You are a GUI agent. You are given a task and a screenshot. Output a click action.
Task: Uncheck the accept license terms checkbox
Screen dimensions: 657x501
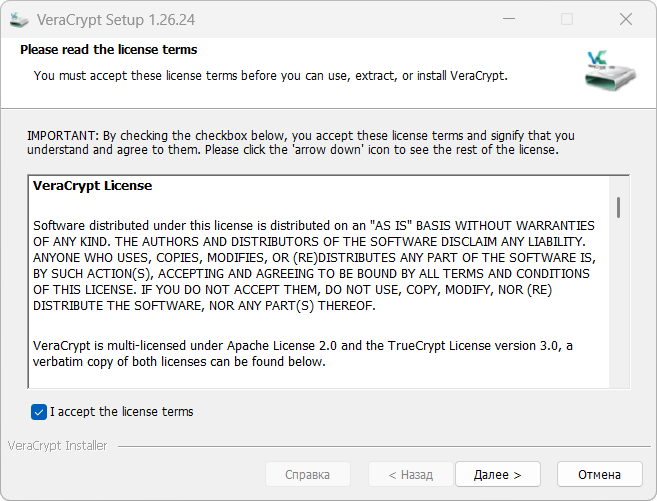point(39,412)
